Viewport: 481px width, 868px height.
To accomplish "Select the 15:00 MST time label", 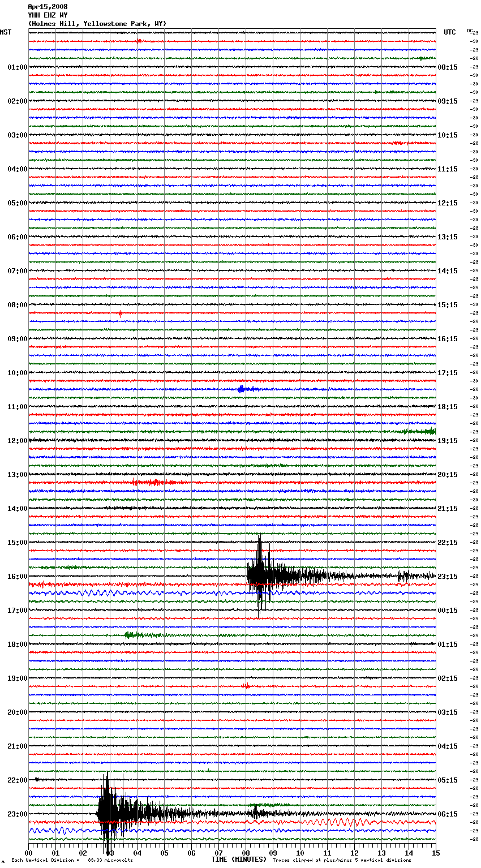I will click(x=18, y=543).
